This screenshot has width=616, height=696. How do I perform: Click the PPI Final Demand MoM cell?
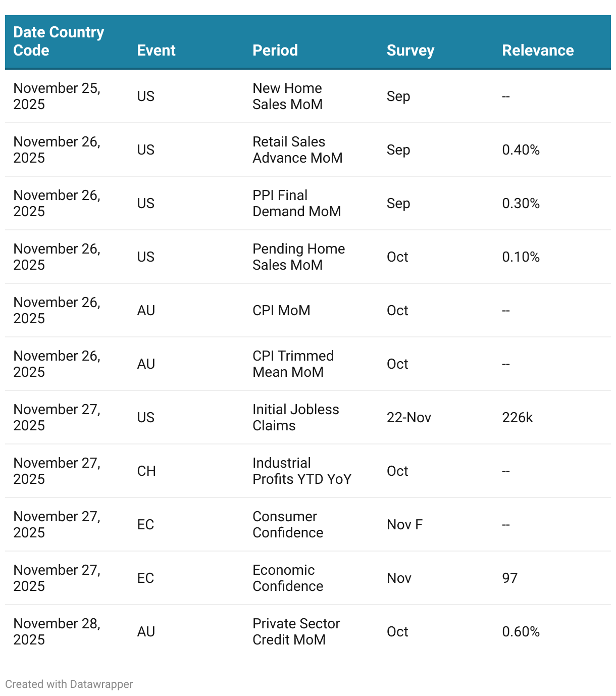(296, 203)
